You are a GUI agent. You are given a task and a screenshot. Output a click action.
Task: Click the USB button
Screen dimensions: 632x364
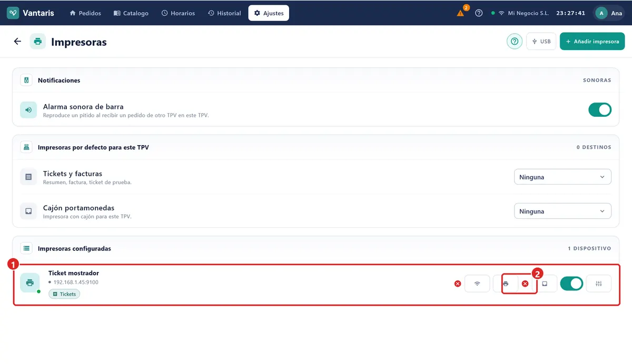(x=541, y=42)
